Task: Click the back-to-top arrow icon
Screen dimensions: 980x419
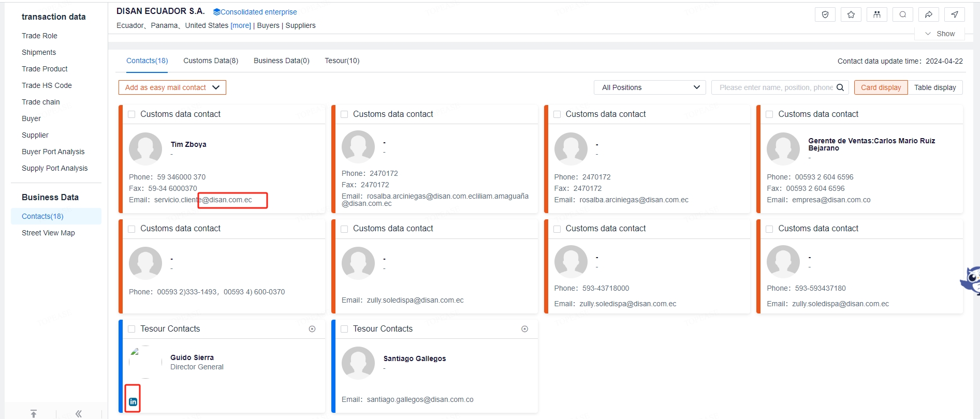Action: coord(34,413)
